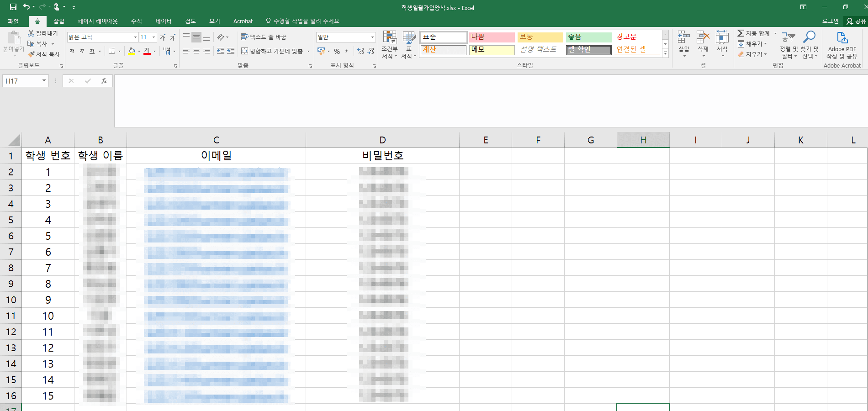Save the workbook with the floppy disk icon

pos(13,7)
